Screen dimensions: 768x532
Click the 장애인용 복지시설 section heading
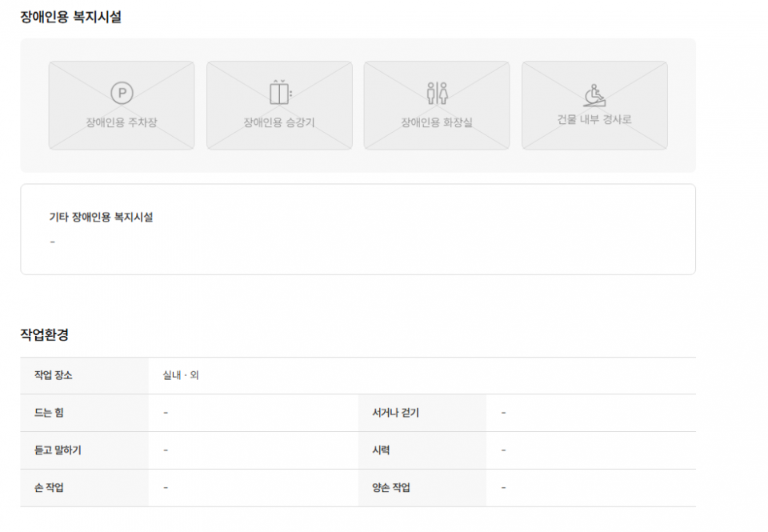pos(71,16)
